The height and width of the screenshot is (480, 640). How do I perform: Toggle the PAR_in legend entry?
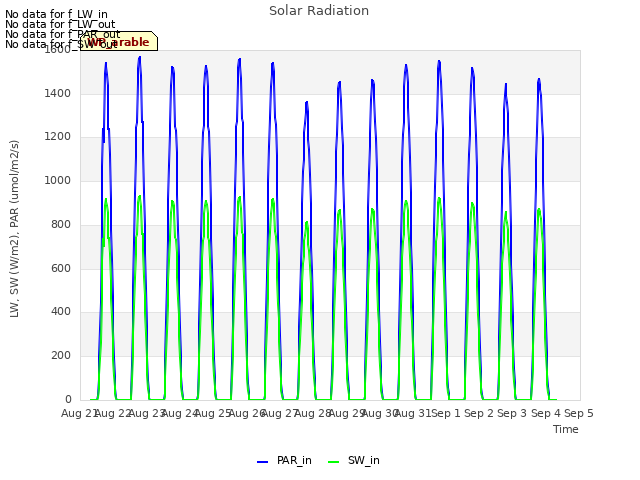[284, 460]
